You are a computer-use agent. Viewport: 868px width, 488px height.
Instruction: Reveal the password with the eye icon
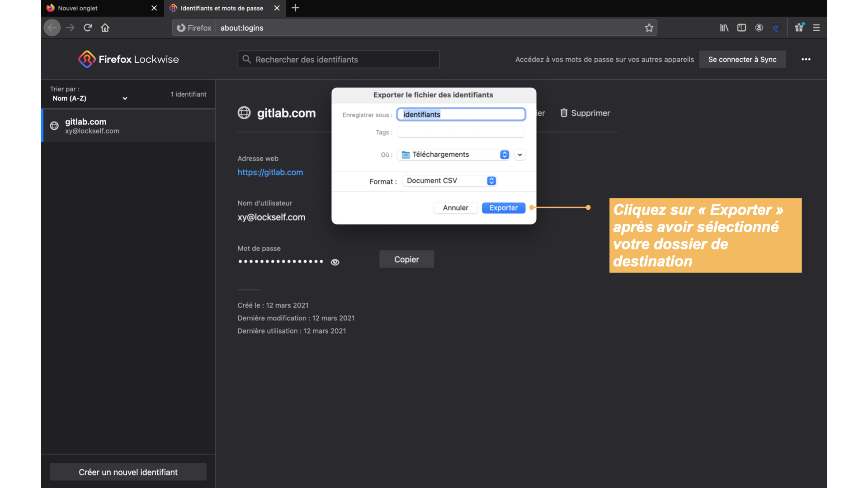coord(335,262)
